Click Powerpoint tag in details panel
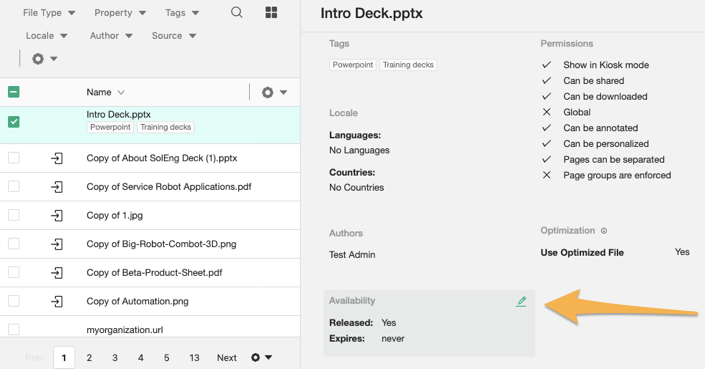705x369 pixels. (353, 65)
